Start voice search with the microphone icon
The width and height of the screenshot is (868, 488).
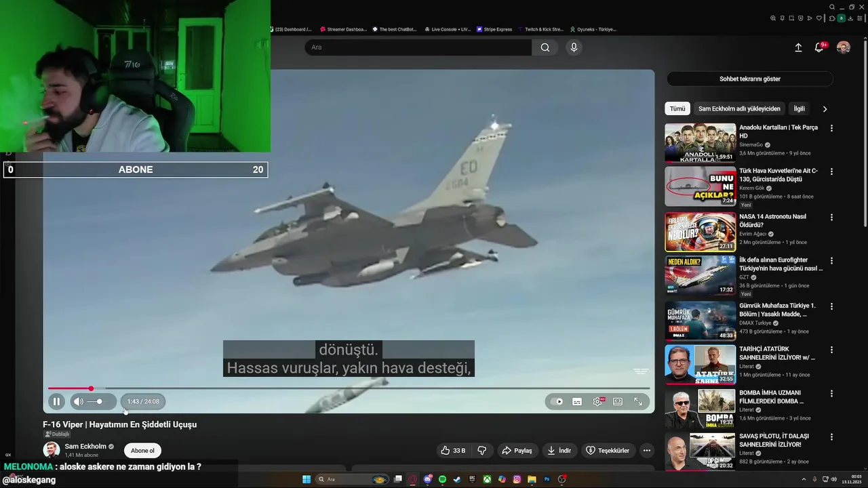(574, 47)
